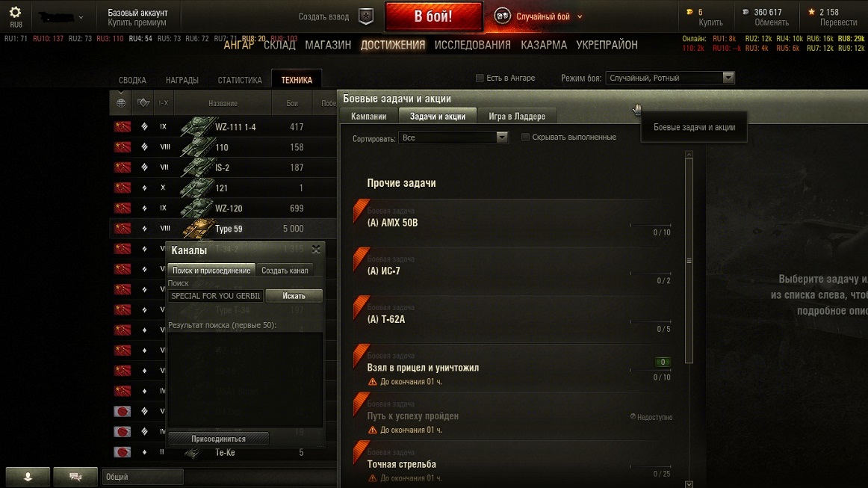868x488 pixels.
Task: Open the contacts person icon button
Action: (28, 476)
